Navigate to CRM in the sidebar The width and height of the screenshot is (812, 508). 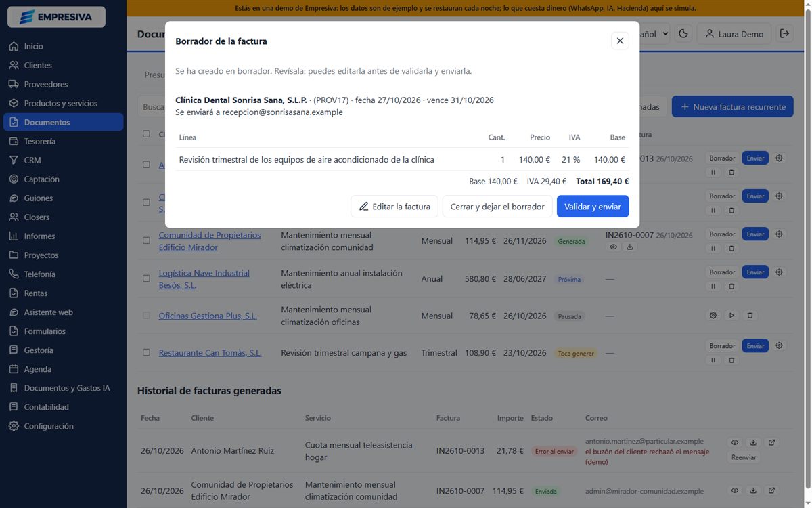[64, 160]
